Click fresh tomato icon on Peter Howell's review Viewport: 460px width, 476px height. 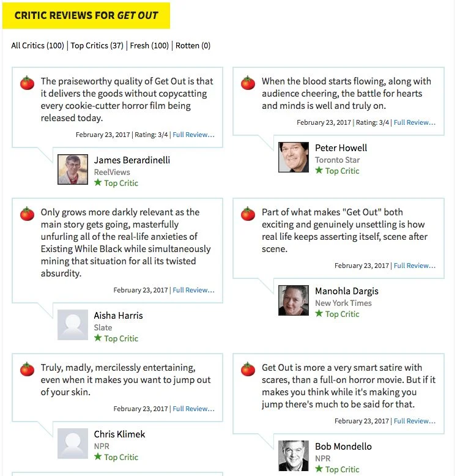pos(248,83)
